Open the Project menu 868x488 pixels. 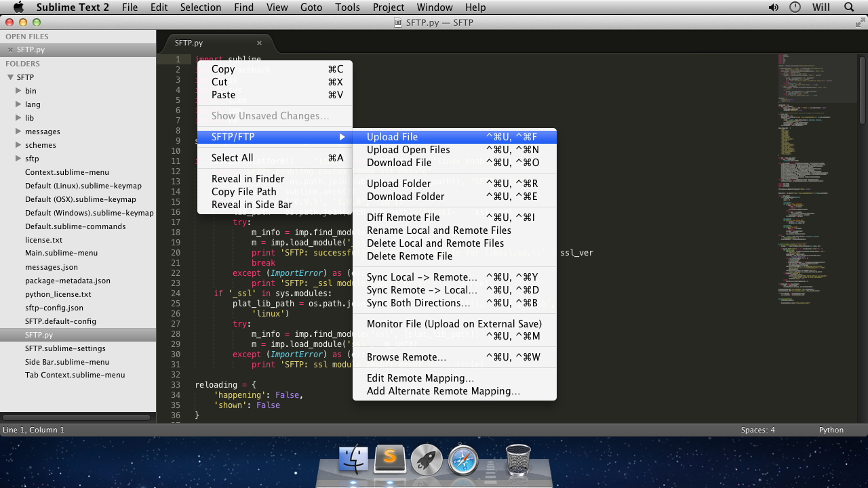(x=389, y=7)
